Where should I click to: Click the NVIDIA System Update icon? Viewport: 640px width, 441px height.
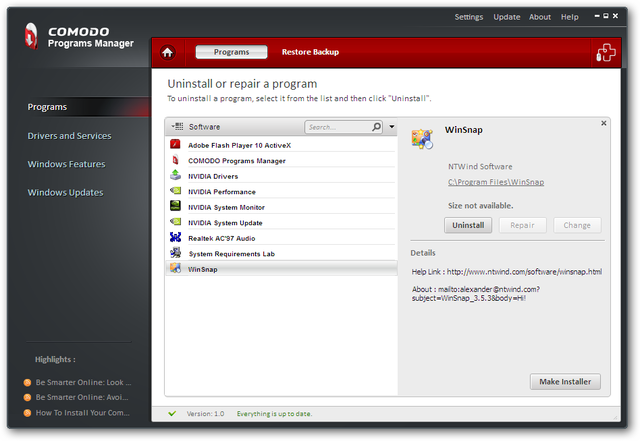point(176,221)
